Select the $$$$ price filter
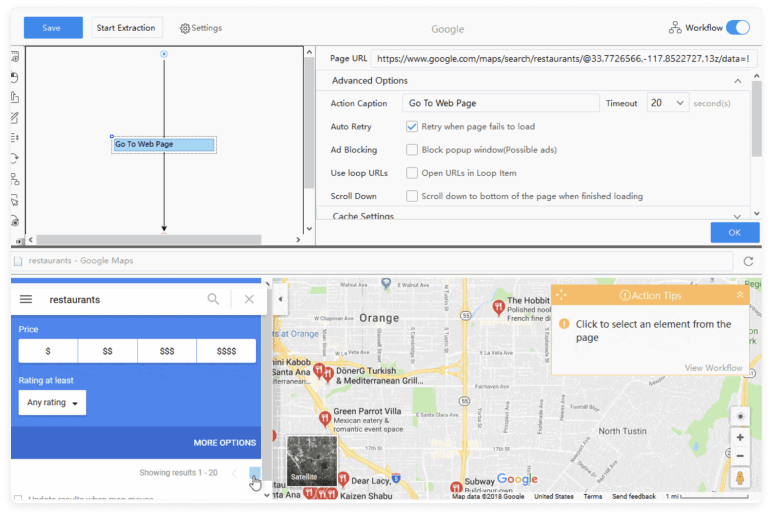The width and height of the screenshot is (771, 516). click(226, 351)
